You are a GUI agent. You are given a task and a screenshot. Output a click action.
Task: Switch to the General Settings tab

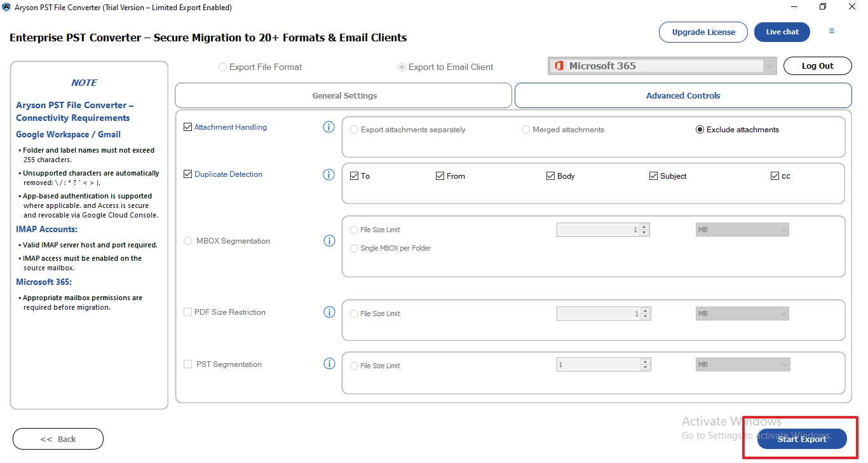tap(343, 95)
